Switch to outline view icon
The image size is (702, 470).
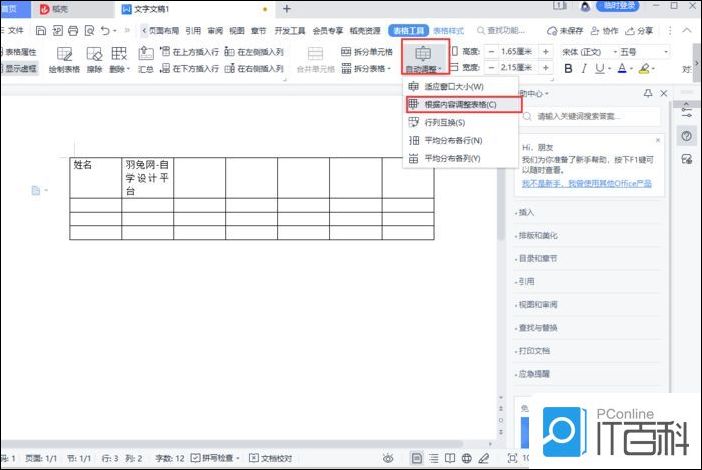[433, 458]
